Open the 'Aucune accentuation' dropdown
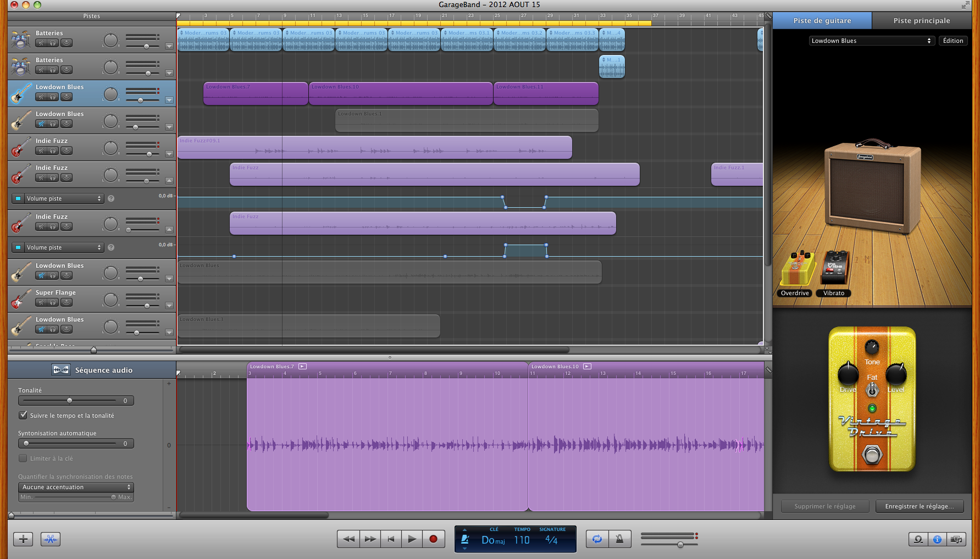The width and height of the screenshot is (980, 559). click(x=76, y=487)
